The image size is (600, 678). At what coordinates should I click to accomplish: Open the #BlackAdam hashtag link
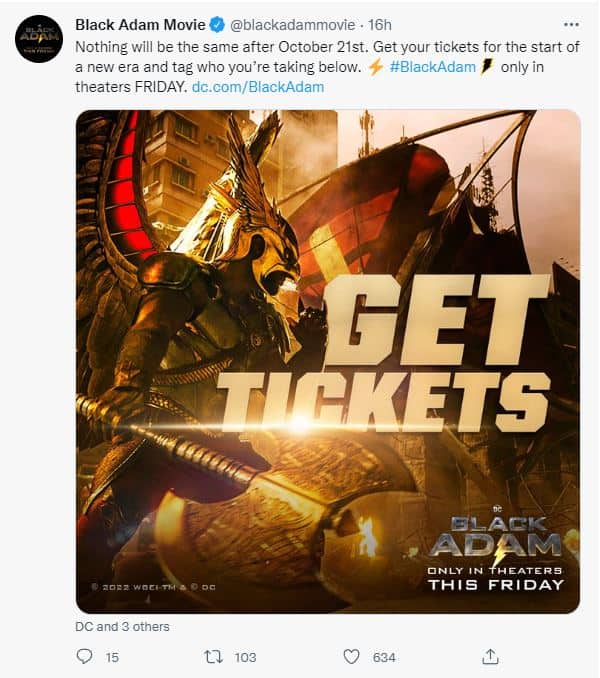pyautogui.click(x=432, y=67)
